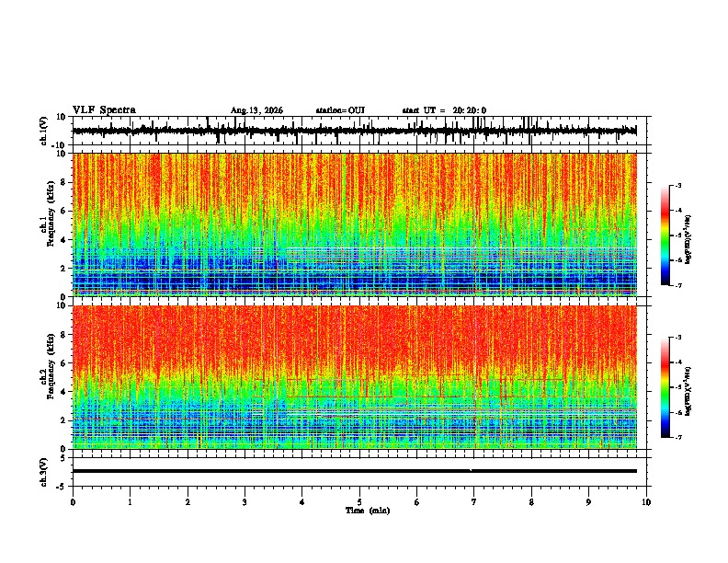The image size is (728, 563).
Task: Click the "station=OUI" header label
Action: coord(340,110)
